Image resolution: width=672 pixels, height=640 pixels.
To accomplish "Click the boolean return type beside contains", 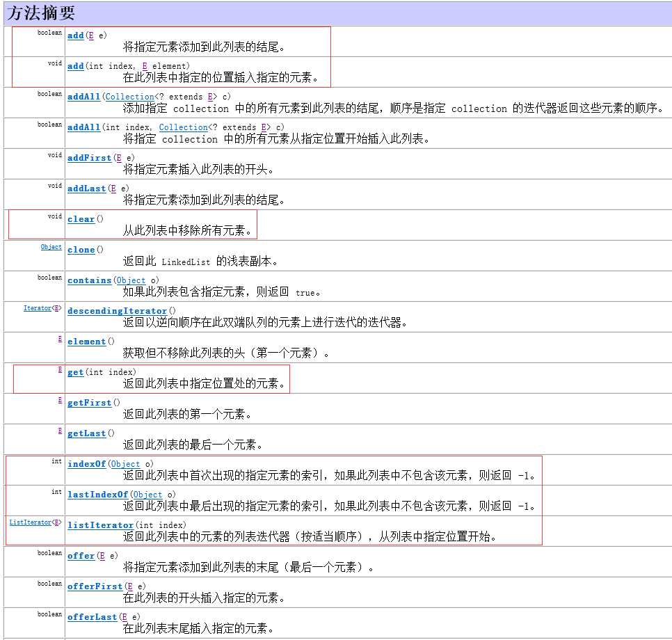I will coord(49,278).
